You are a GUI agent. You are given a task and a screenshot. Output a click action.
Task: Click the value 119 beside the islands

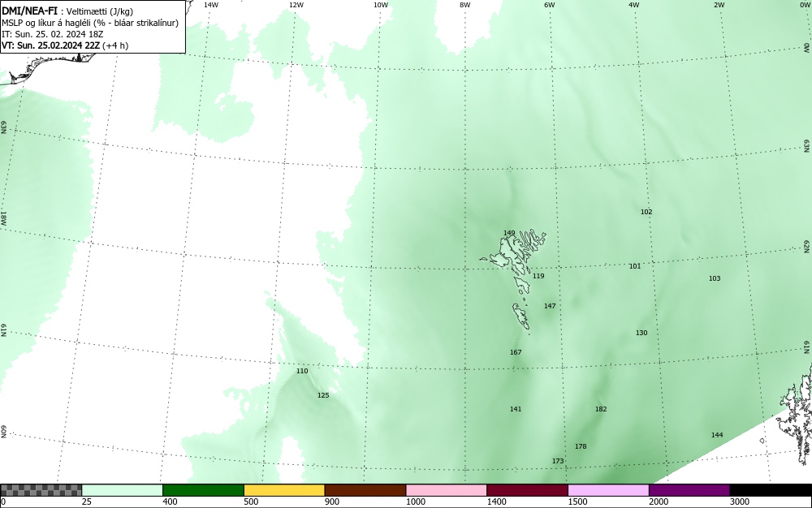coord(538,276)
